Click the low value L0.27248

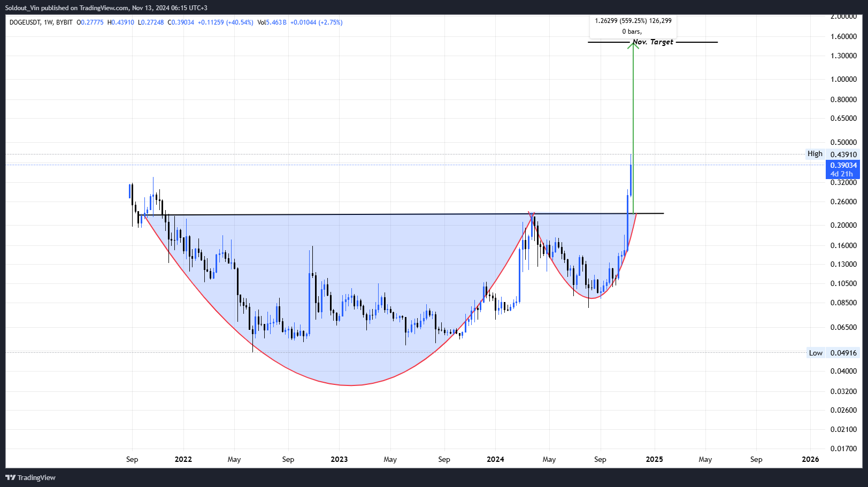click(151, 22)
